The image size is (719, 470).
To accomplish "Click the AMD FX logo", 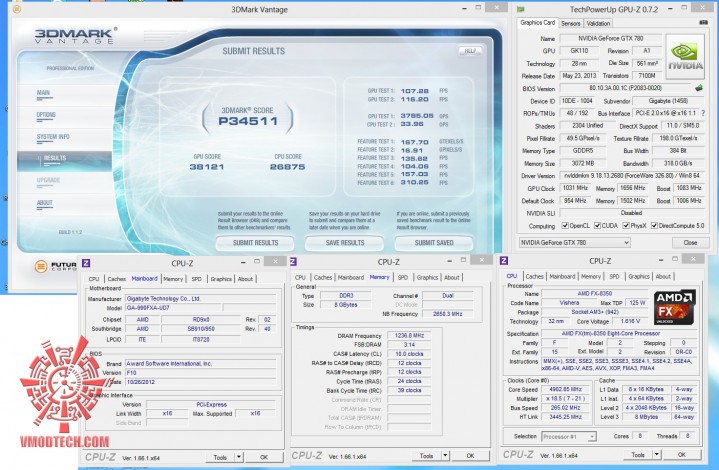I will (x=675, y=307).
